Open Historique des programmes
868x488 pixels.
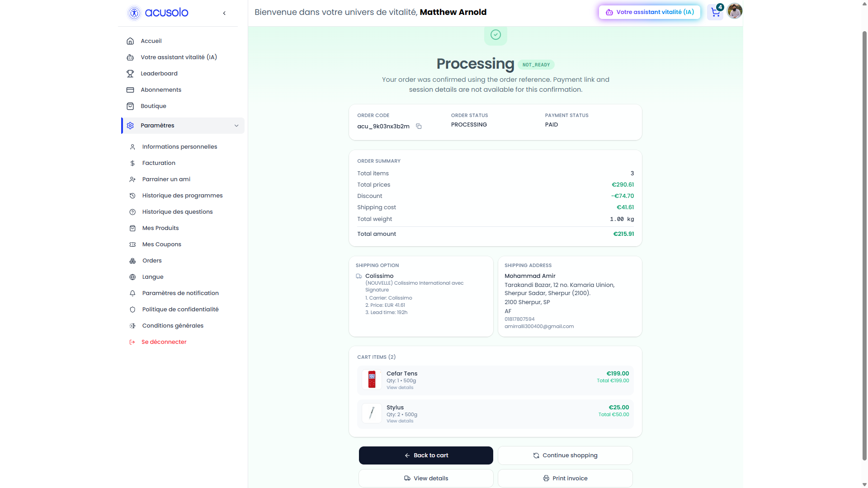(x=182, y=196)
